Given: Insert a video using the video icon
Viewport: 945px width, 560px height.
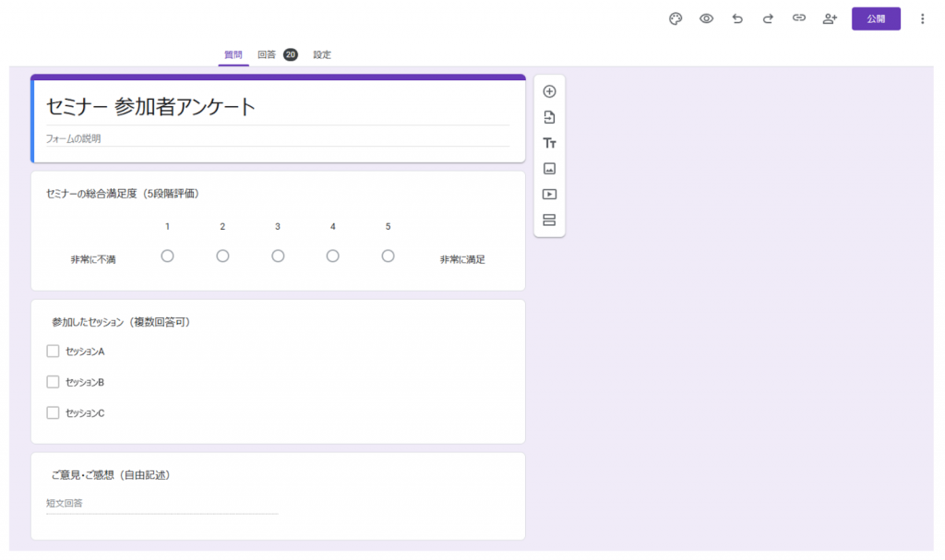Looking at the screenshot, I should pyautogui.click(x=549, y=195).
